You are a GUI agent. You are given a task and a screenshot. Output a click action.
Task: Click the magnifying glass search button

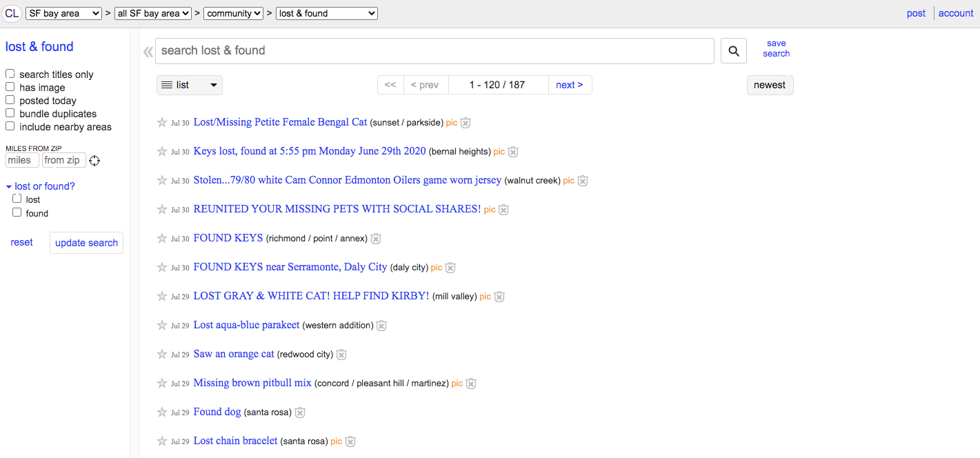(734, 51)
